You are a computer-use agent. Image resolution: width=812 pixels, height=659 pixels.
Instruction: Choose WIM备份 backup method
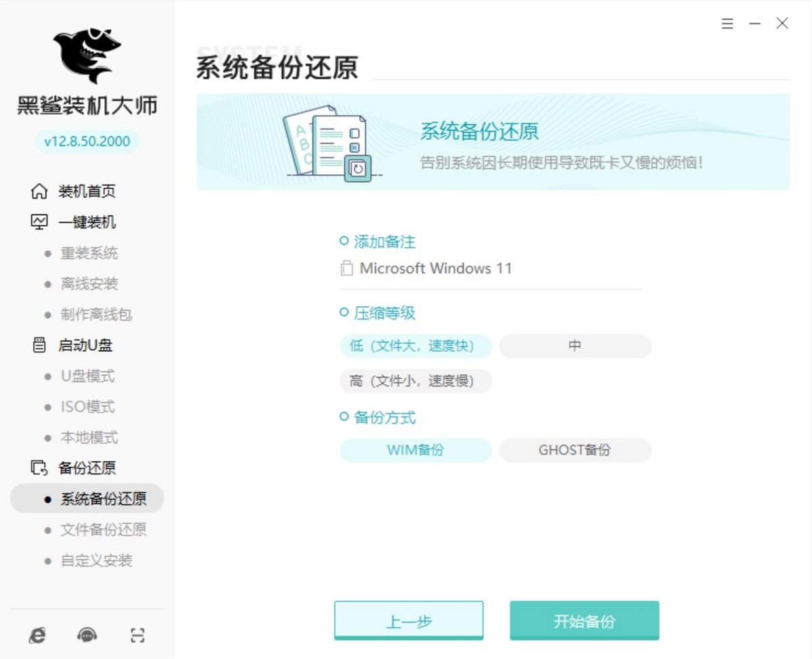(x=415, y=450)
